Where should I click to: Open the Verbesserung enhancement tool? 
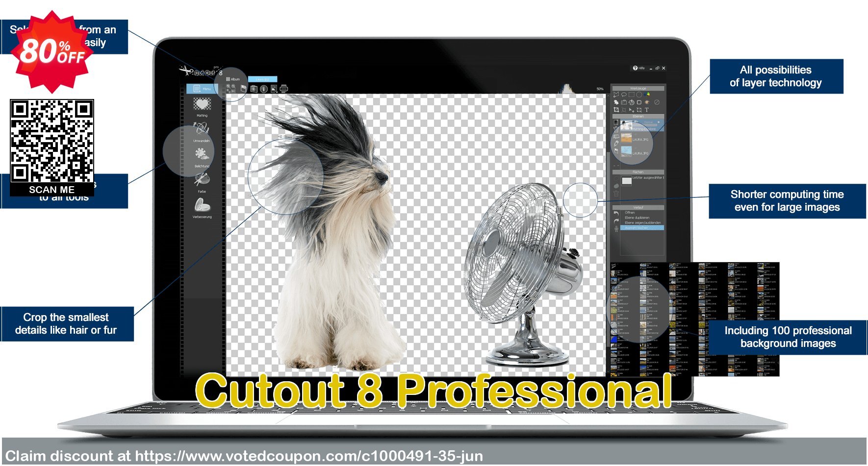coord(202,204)
